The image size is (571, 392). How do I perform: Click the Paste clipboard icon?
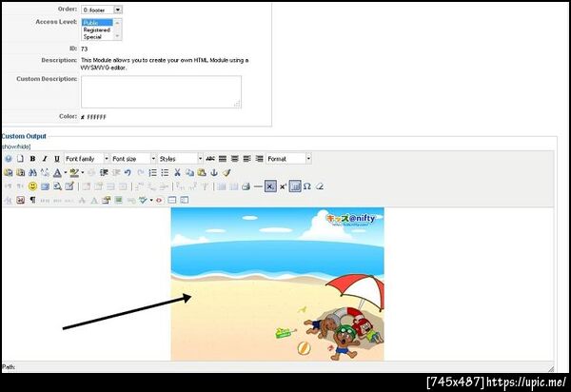click(x=202, y=172)
